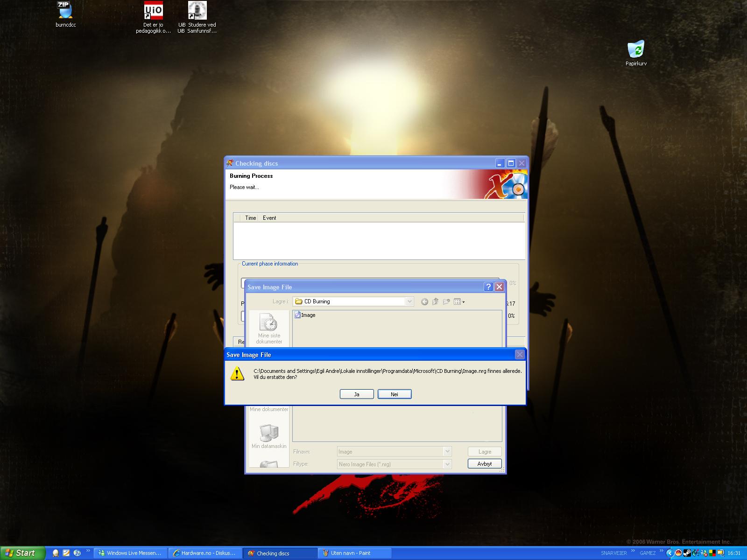Expand hidden tray icons arrow
This screenshot has width=747, height=560.
click(670, 553)
